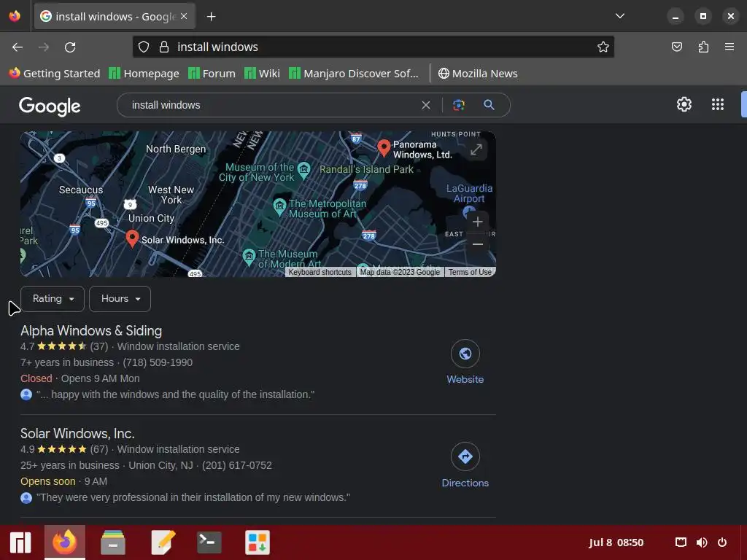Screen dimensions: 747x560
Task: Zoom out on the map
Action: 477,244
